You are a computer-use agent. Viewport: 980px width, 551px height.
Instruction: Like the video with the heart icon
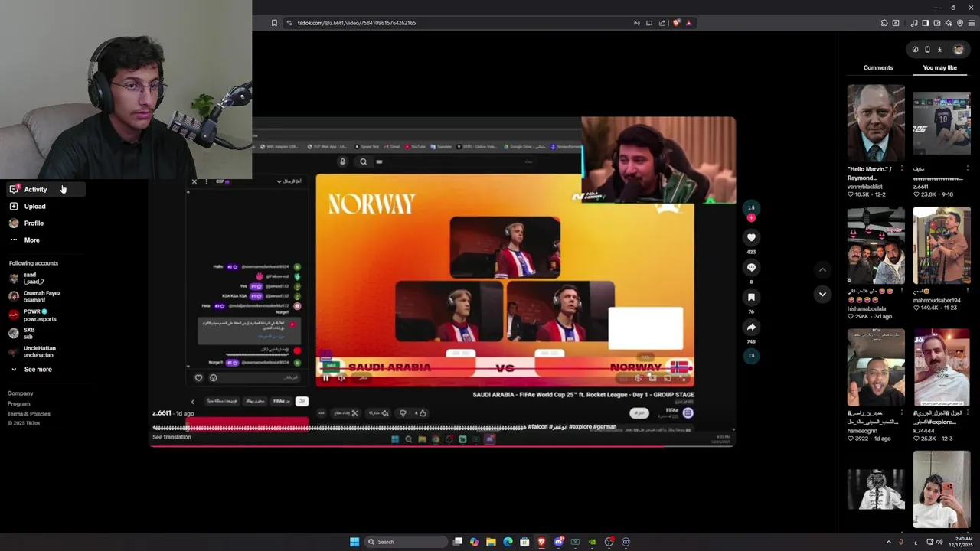click(751, 237)
